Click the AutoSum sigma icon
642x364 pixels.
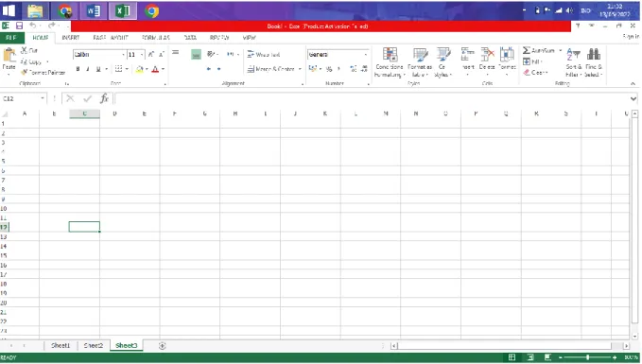pos(527,50)
